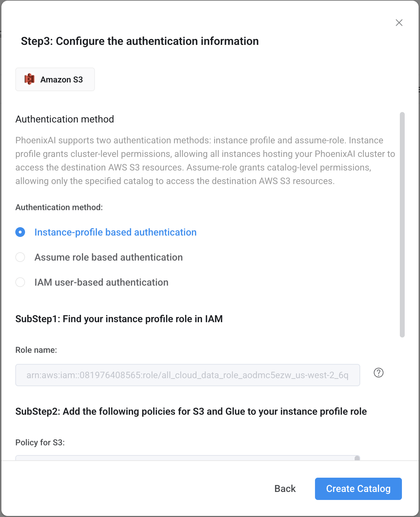
Task: Click the Assume role based authentication label
Action: 108,257
